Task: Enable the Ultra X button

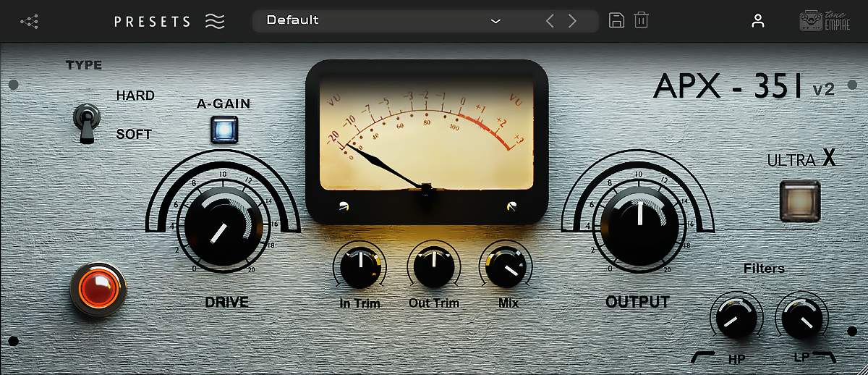Action: click(799, 201)
